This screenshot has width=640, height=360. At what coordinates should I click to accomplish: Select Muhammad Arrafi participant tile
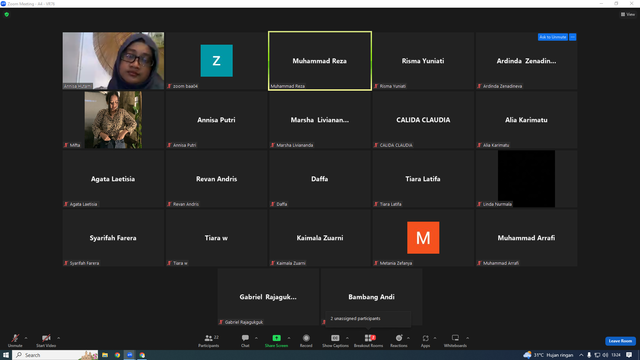527,238
